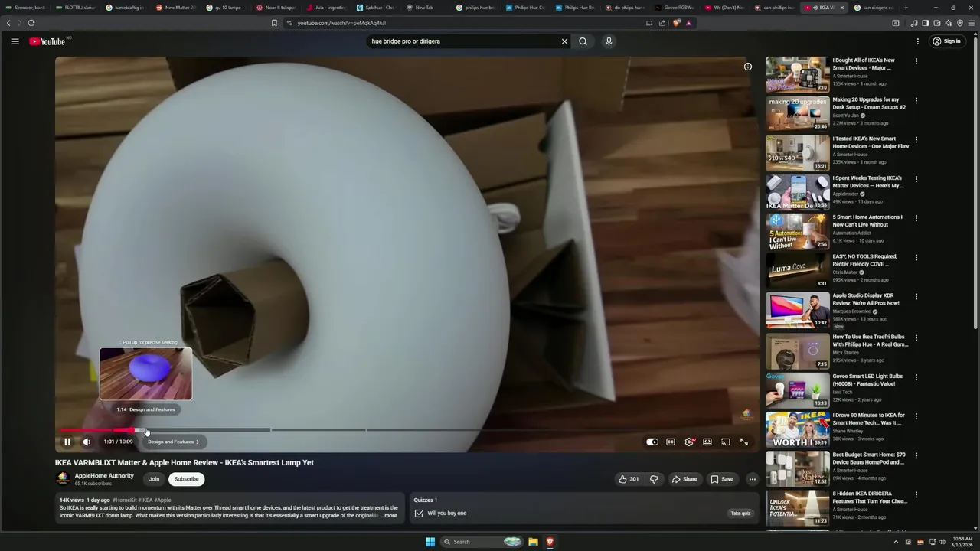
Task: Open menu for 'Making 20 Upgrades' video
Action: point(916,100)
